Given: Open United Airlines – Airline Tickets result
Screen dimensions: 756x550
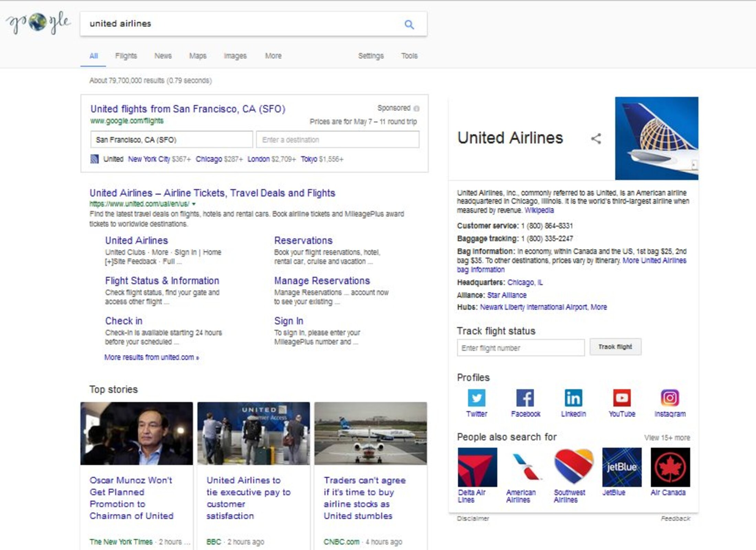Looking at the screenshot, I should point(212,193).
